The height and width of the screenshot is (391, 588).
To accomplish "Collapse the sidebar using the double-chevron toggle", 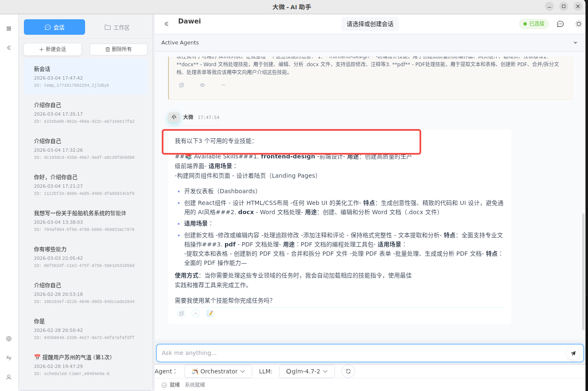I will point(9,48).
